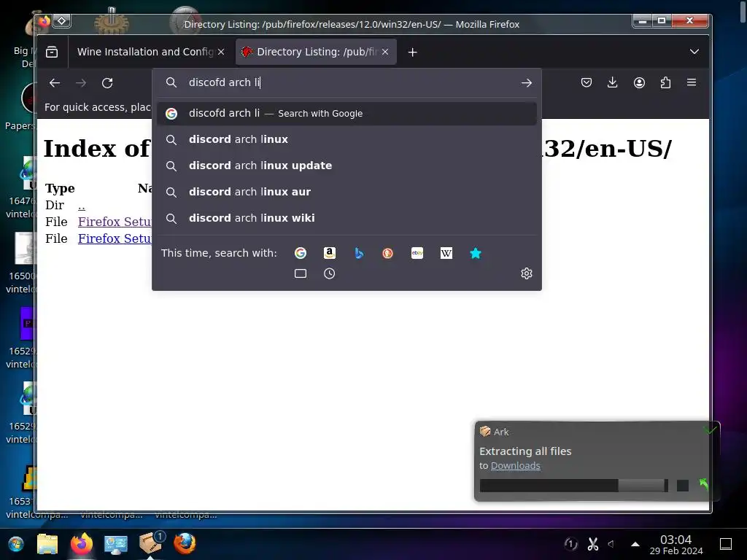The image size is (747, 560).
Task: Open search settings gear
Action: pos(527,273)
